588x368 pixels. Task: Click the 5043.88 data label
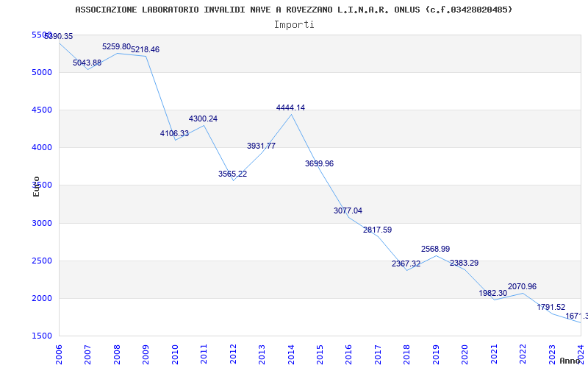87,63
